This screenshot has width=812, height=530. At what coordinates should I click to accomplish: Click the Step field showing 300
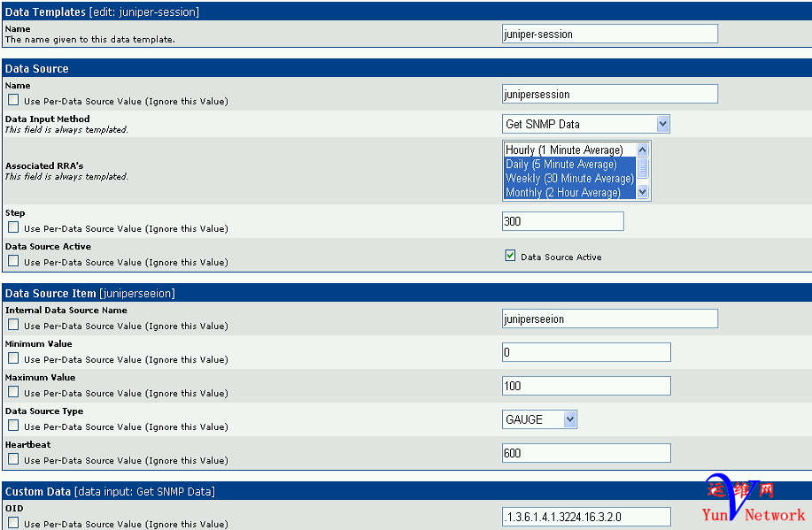563,221
